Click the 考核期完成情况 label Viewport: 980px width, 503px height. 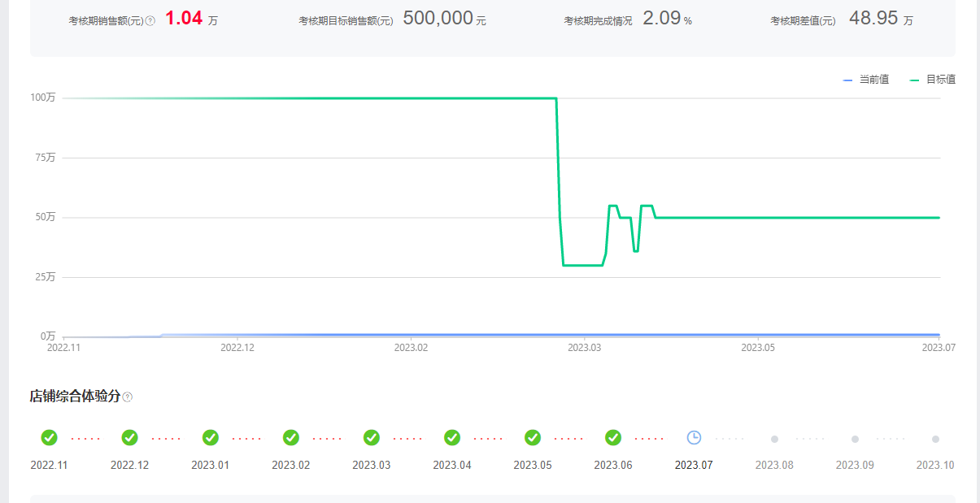tap(598, 21)
